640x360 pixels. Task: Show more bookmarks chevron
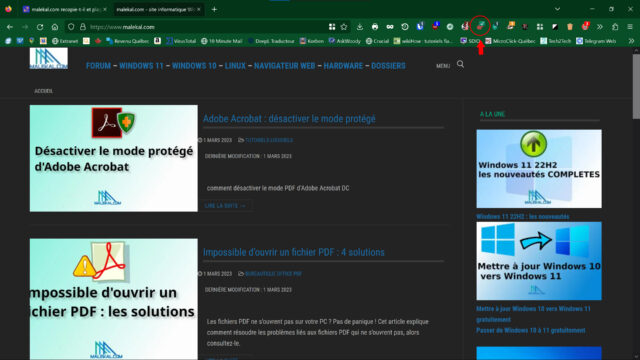tap(631, 41)
